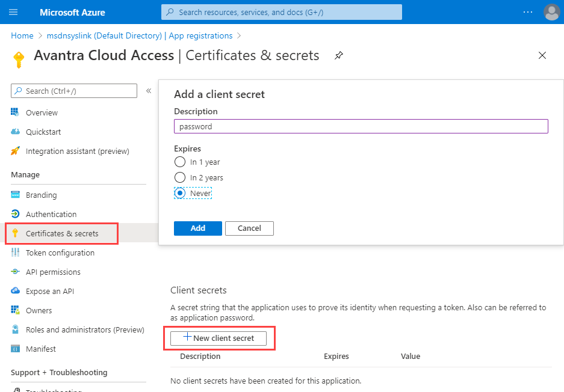
Task: Click the Azure global search box
Action: click(281, 12)
